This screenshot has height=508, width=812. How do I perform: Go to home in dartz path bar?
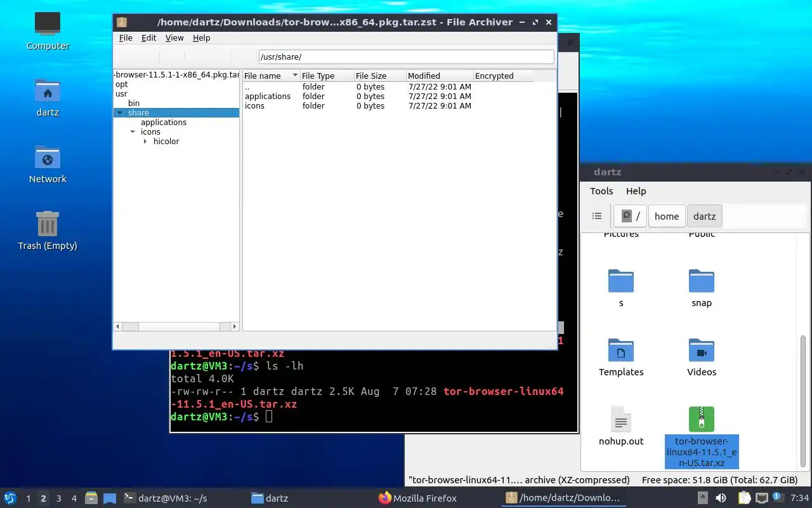tap(667, 216)
